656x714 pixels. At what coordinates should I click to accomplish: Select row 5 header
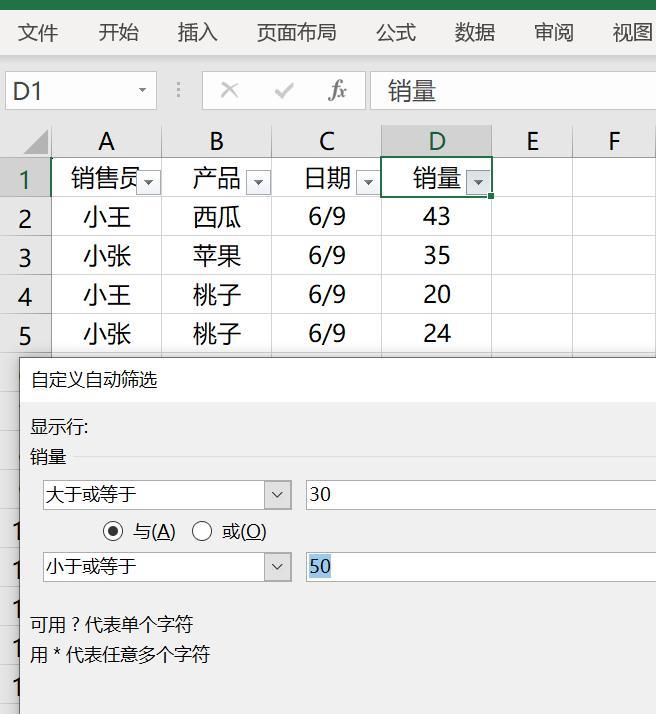[25, 334]
